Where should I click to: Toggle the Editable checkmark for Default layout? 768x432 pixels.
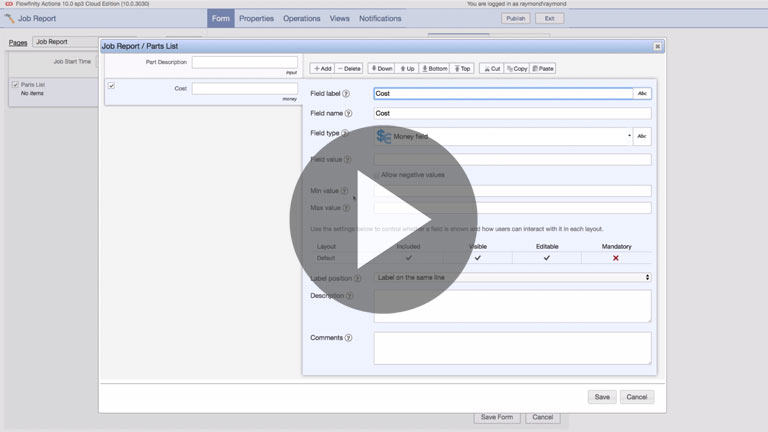(547, 258)
